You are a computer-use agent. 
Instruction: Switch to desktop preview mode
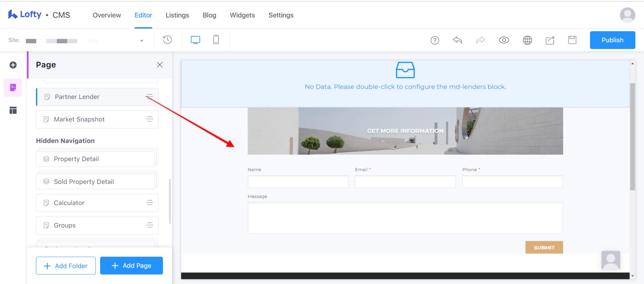click(x=195, y=40)
